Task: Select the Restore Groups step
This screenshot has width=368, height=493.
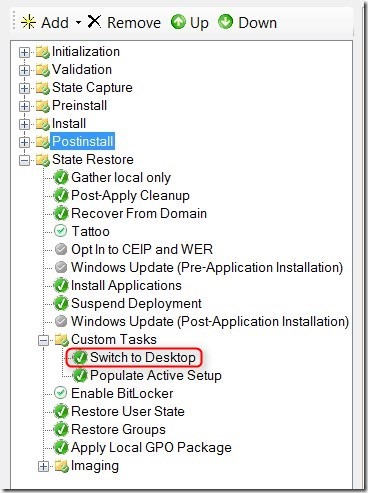Action: pos(118,430)
